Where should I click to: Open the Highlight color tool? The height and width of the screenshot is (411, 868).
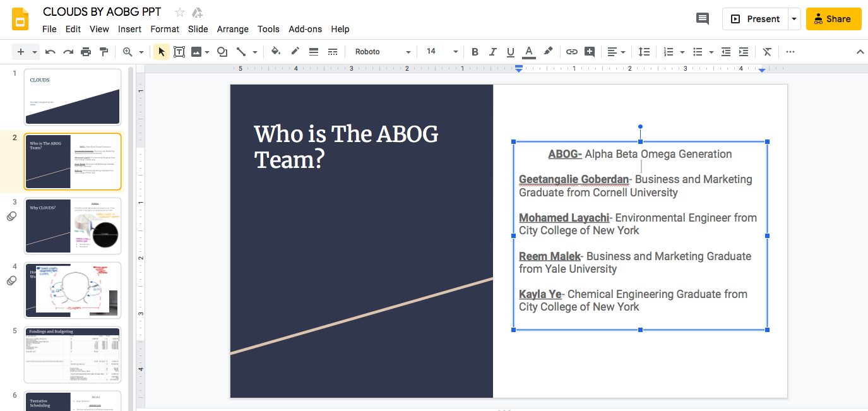(x=548, y=52)
